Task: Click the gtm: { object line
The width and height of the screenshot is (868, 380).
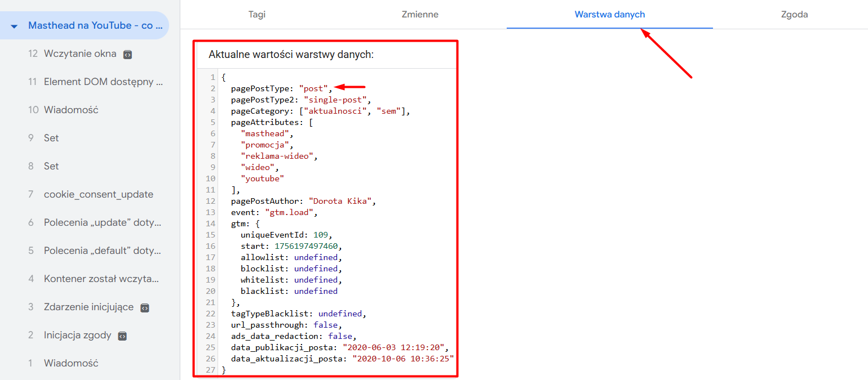Action: pos(246,223)
